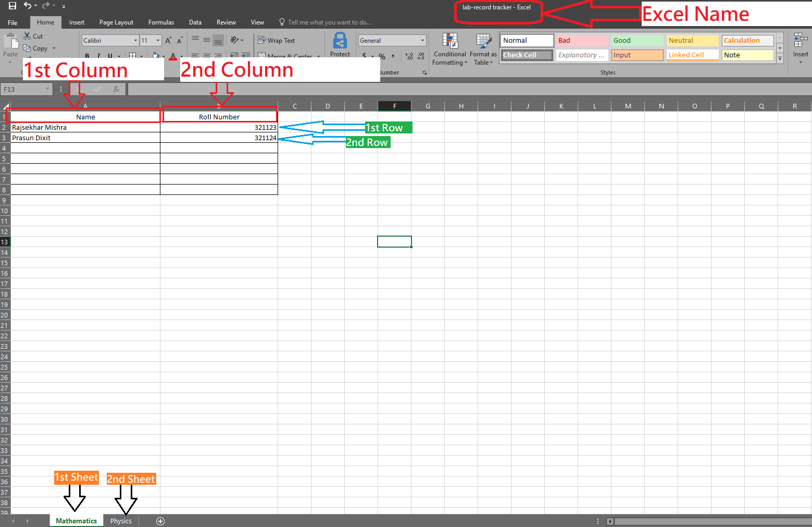The height and width of the screenshot is (527, 812).
Task: Click the Protect share icon
Action: [340, 44]
